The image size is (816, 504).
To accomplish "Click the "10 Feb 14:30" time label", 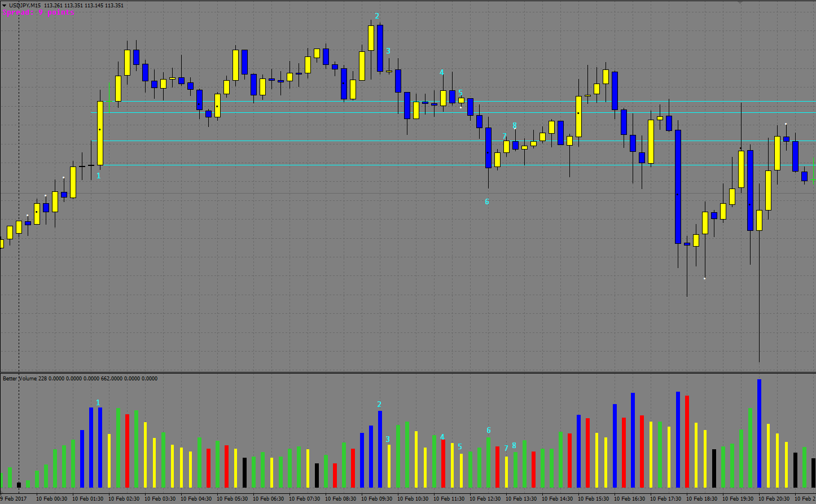I will [557, 499].
